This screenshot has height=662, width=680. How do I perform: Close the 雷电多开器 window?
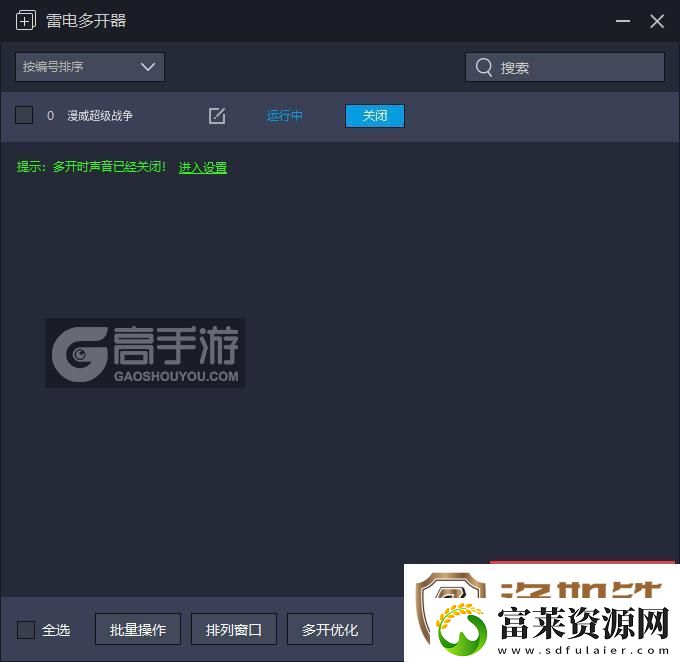point(657,21)
